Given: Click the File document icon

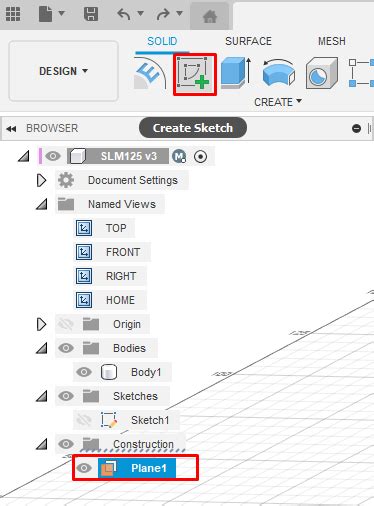Looking at the screenshot, I should [45, 14].
